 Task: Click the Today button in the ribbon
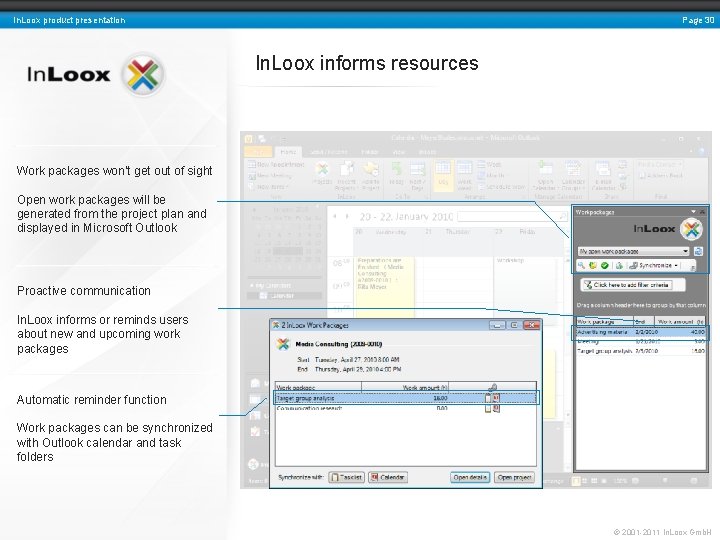click(x=396, y=174)
